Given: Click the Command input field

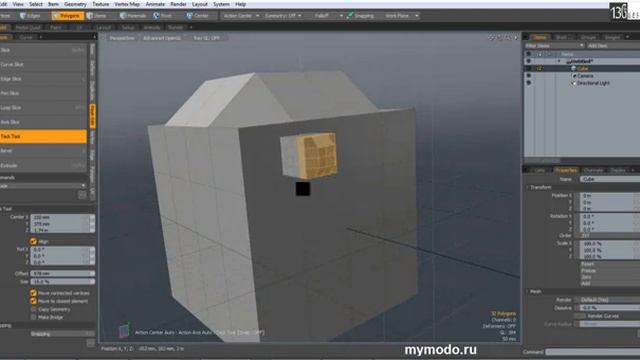Looking at the screenshot, I should pos(593,352).
